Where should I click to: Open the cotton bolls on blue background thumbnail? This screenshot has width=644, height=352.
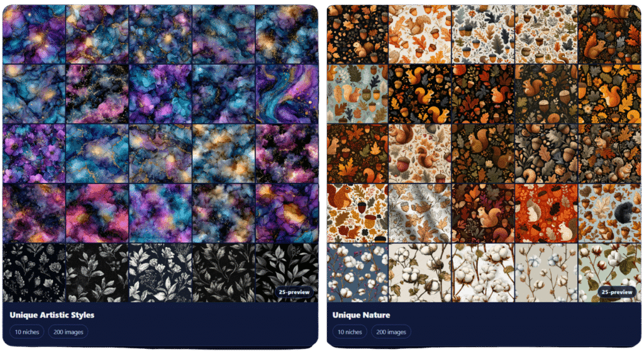point(357,273)
